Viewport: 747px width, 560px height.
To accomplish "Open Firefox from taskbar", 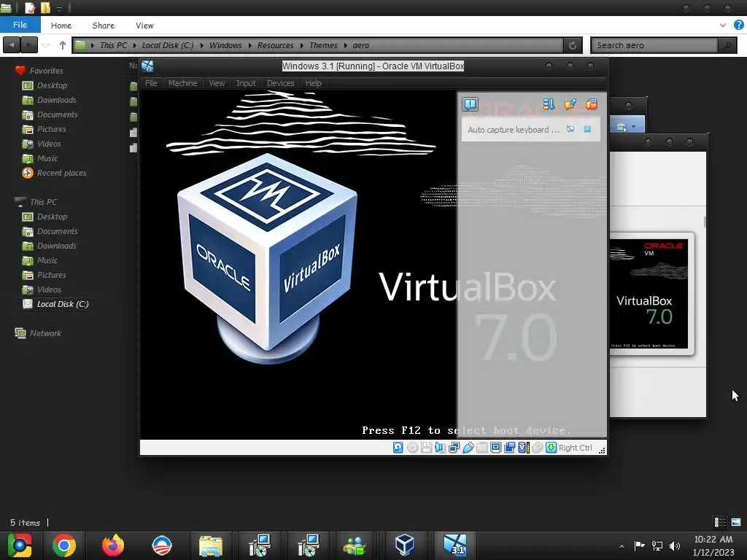I will click(113, 545).
